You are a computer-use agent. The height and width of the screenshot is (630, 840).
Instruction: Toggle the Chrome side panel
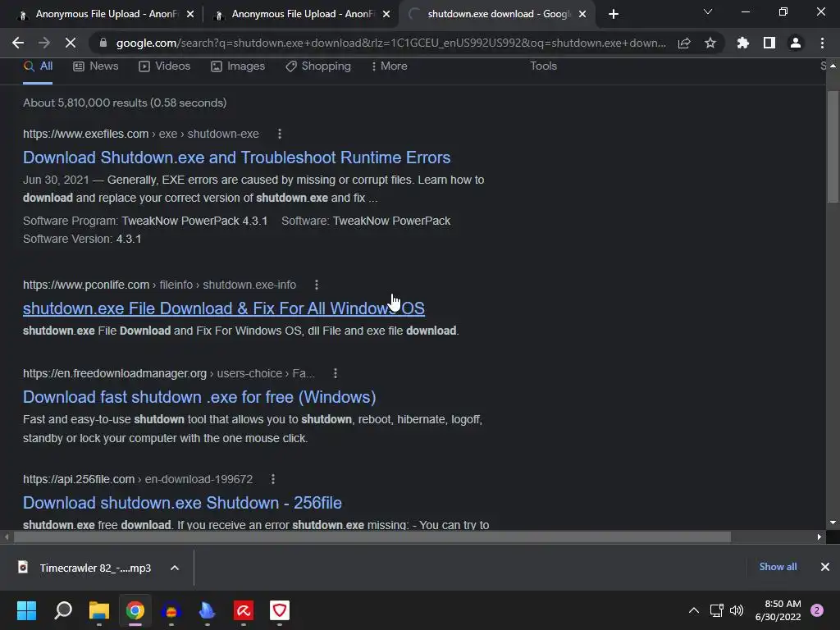tap(769, 43)
